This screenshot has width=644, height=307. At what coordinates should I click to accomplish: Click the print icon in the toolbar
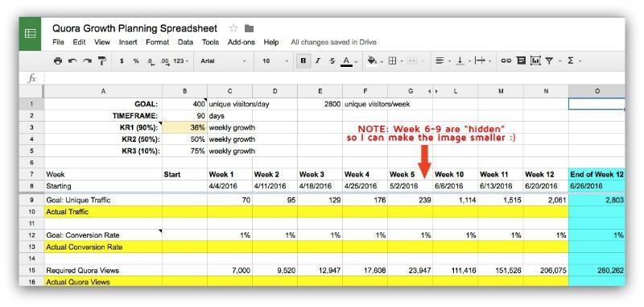click(58, 60)
